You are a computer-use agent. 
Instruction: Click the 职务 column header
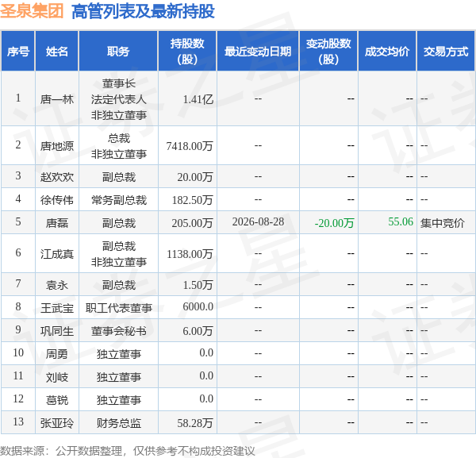(x=118, y=52)
